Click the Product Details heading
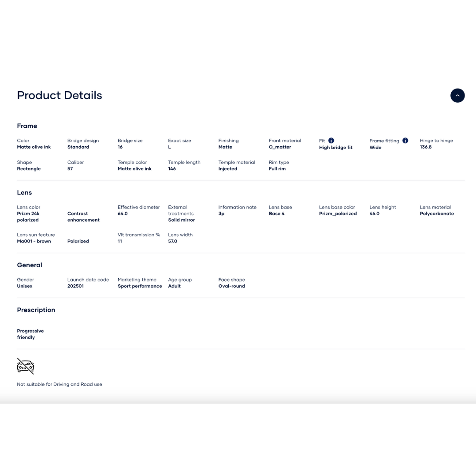 pyautogui.click(x=59, y=96)
